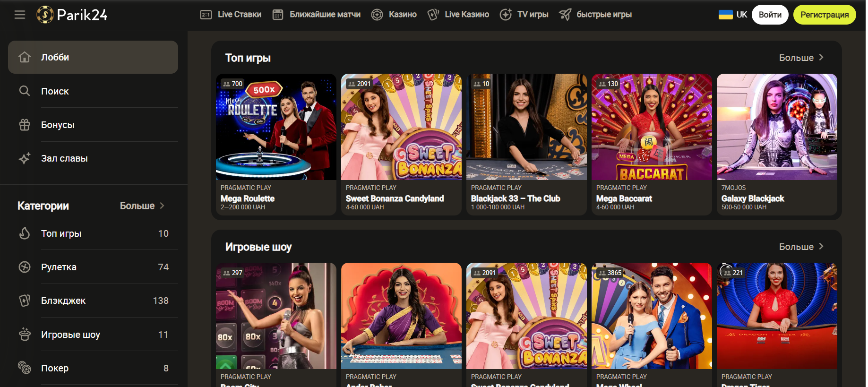Screen dimensions: 868x387
Task: Click the Блэкджек cards icon
Action: point(25,301)
